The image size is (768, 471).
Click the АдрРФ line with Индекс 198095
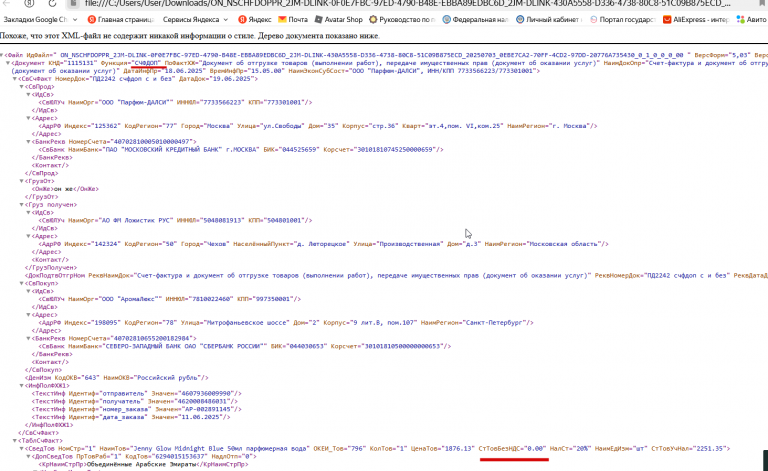(x=286, y=323)
